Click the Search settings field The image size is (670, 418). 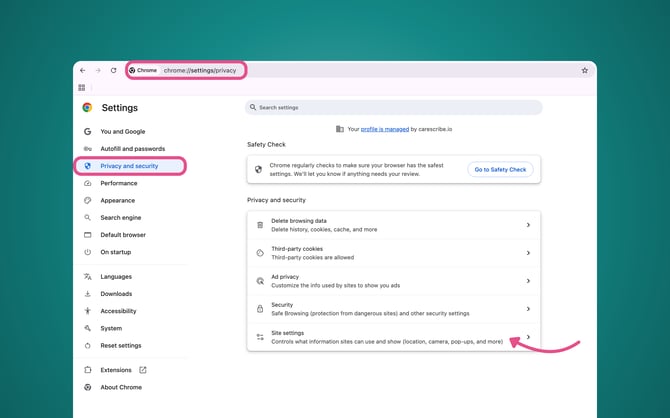point(394,107)
